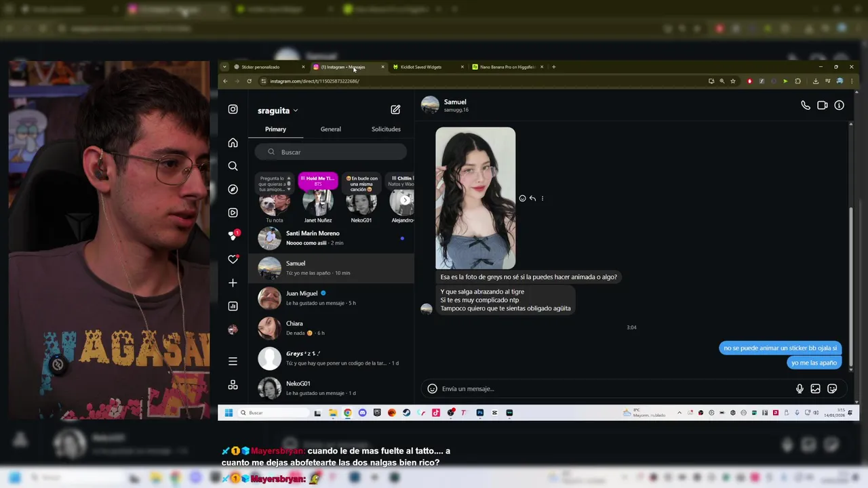Open conversation information icon
Image resolution: width=868 pixels, height=488 pixels.
coord(840,105)
